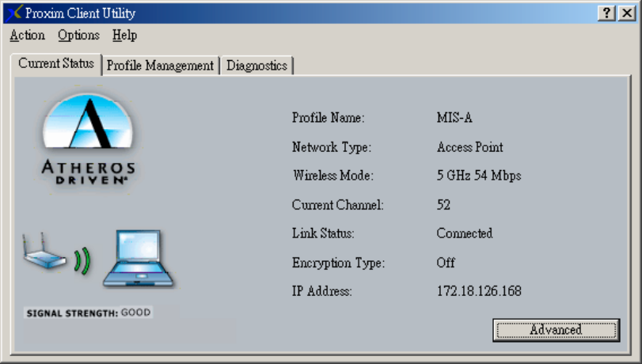The width and height of the screenshot is (642, 364).
Task: Click the green signal waves icon
Action: click(82, 261)
